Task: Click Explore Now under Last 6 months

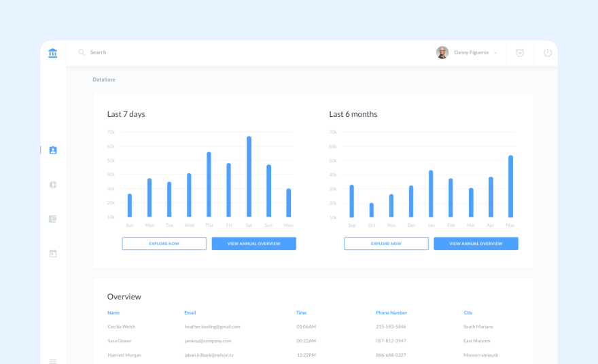Action: point(386,244)
